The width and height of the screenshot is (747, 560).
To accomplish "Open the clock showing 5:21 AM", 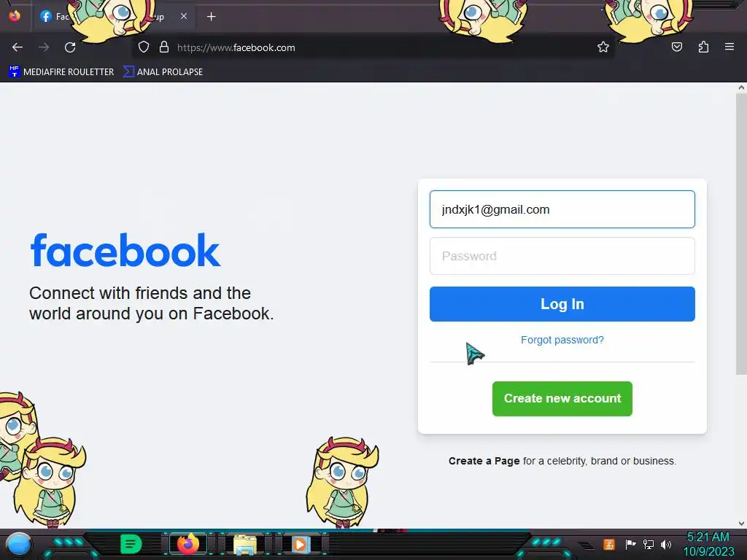I will (708, 544).
